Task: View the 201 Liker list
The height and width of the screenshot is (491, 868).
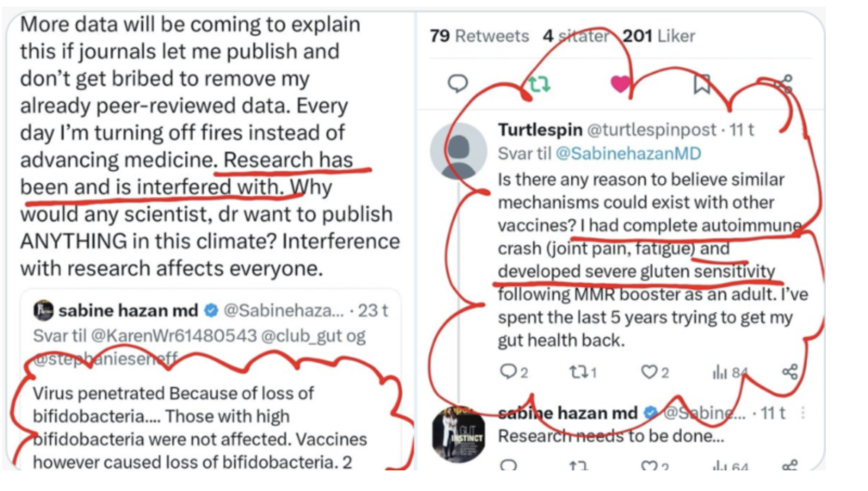Action: pyautogui.click(x=658, y=36)
